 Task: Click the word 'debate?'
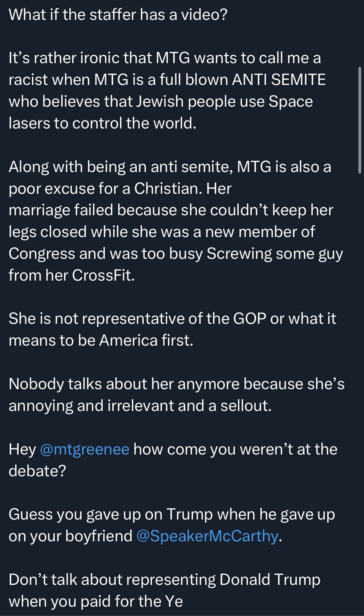point(37,471)
